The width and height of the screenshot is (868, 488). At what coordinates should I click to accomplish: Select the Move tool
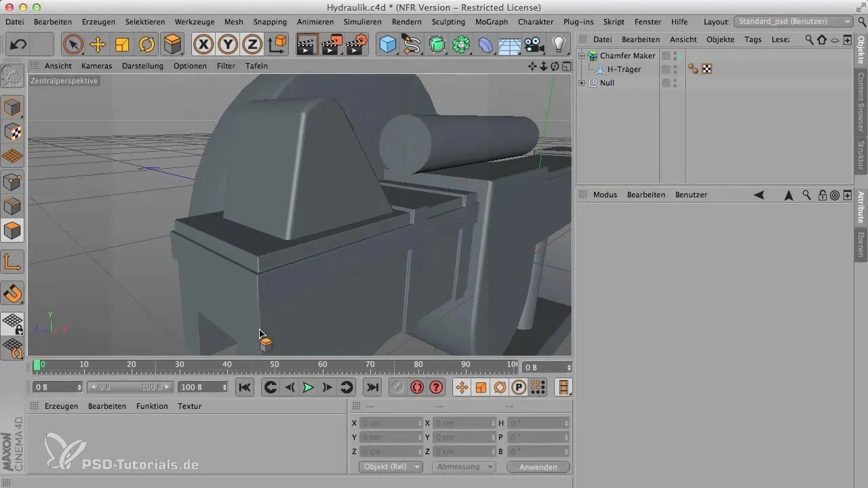(98, 45)
